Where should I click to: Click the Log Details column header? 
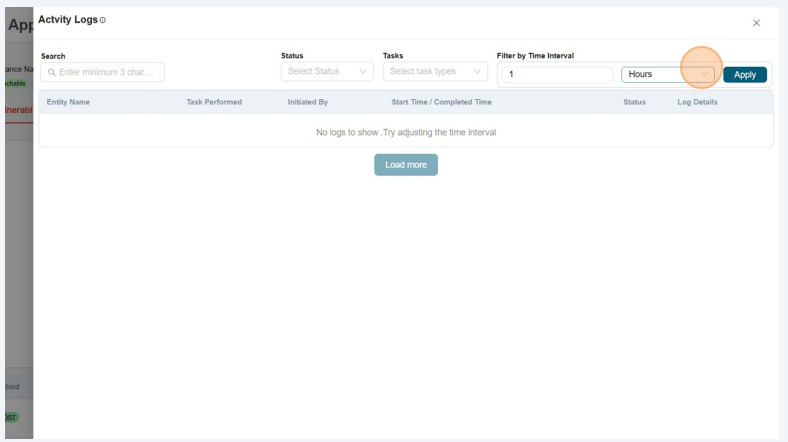698,102
